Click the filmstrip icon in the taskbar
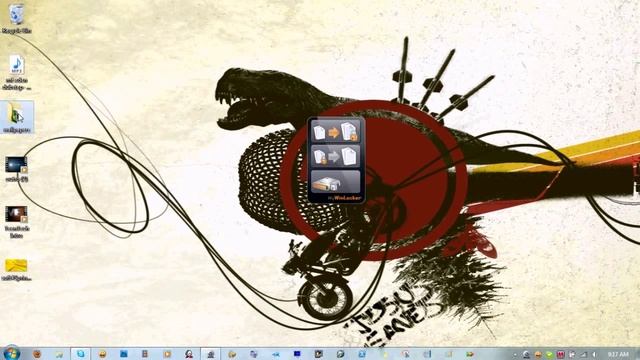 pos(145,354)
